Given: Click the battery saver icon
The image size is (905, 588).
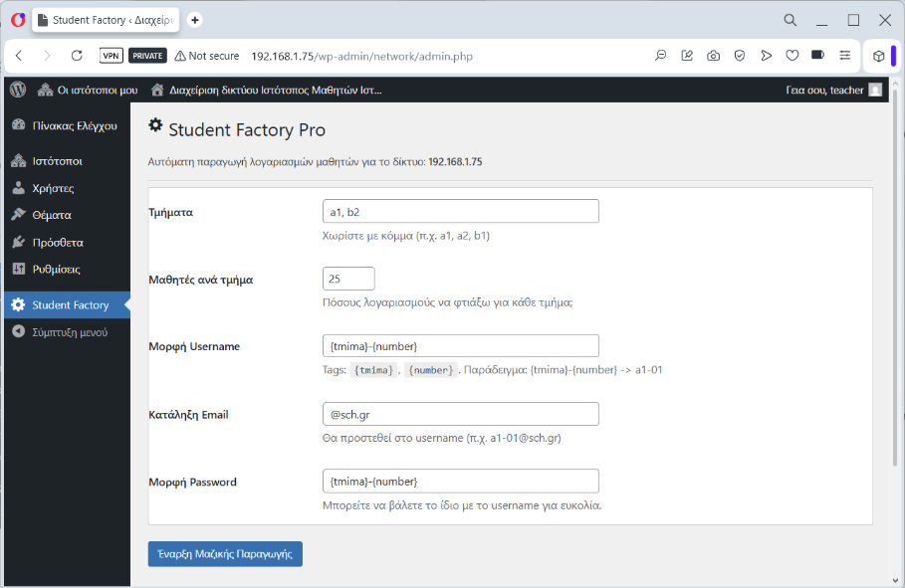Looking at the screenshot, I should pos(818,56).
